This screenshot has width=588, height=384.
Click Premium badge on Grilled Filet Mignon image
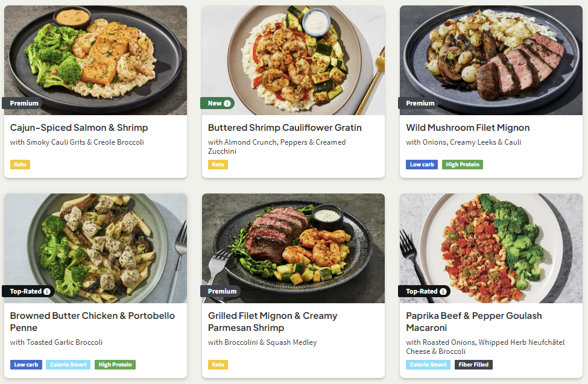tap(222, 292)
